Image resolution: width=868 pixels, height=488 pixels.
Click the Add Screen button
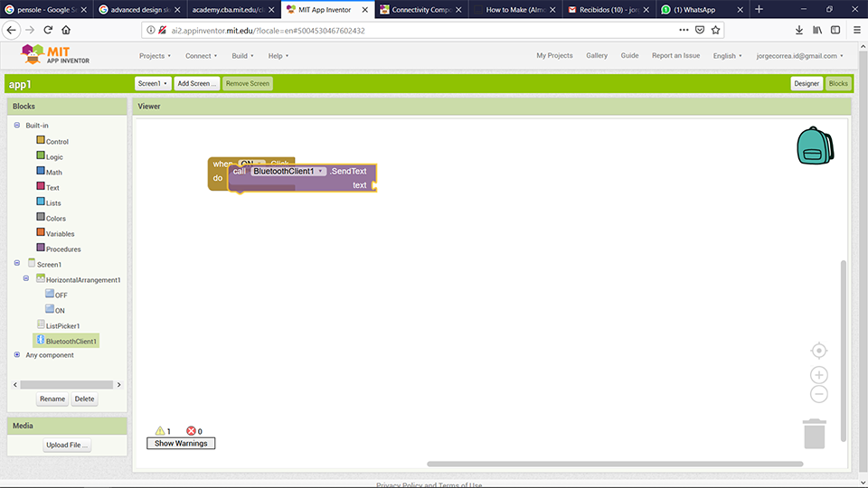coord(196,83)
